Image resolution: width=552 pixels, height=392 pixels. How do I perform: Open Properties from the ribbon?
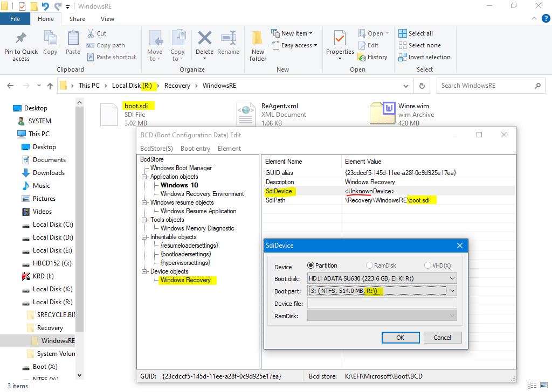[x=340, y=39]
